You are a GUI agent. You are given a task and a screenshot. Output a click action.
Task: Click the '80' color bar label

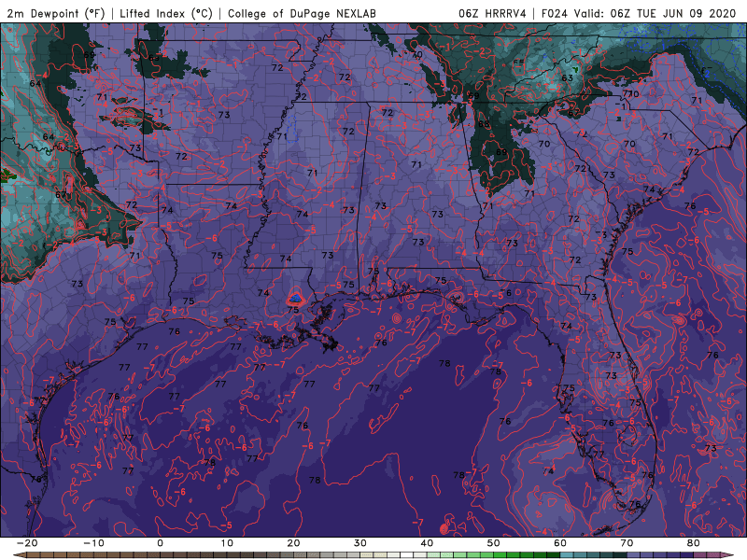[x=694, y=543]
